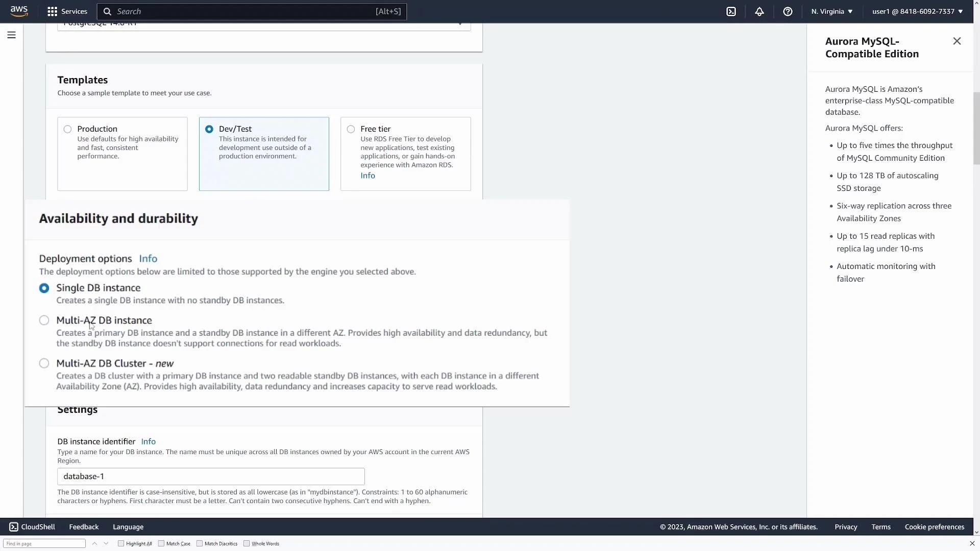The width and height of the screenshot is (980, 551).
Task: Open CloudShell from the top toolbar
Action: (x=731, y=11)
